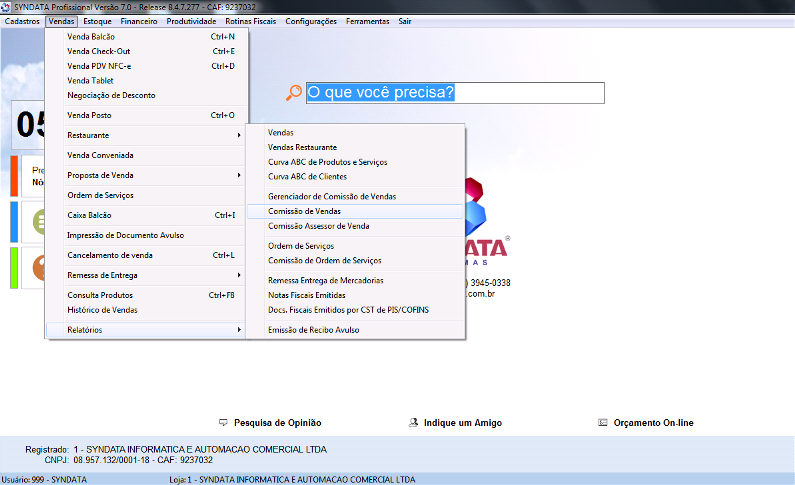Open Curva ABC de Produtos e Serviços
The image size is (795, 485).
[x=355, y=162]
